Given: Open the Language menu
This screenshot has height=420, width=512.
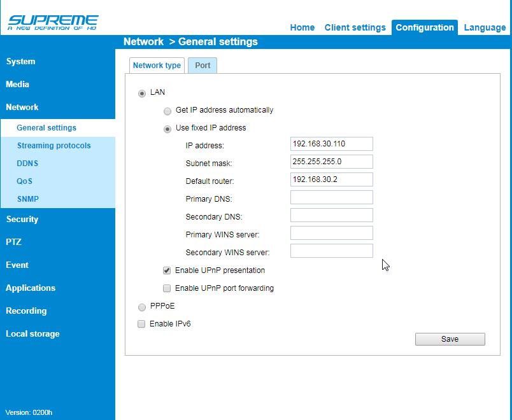Looking at the screenshot, I should point(485,27).
